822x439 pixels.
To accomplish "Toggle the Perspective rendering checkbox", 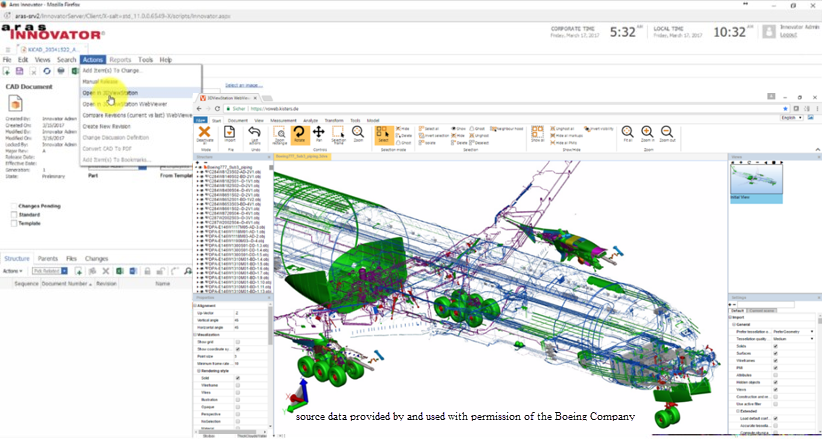I will [x=237, y=414].
